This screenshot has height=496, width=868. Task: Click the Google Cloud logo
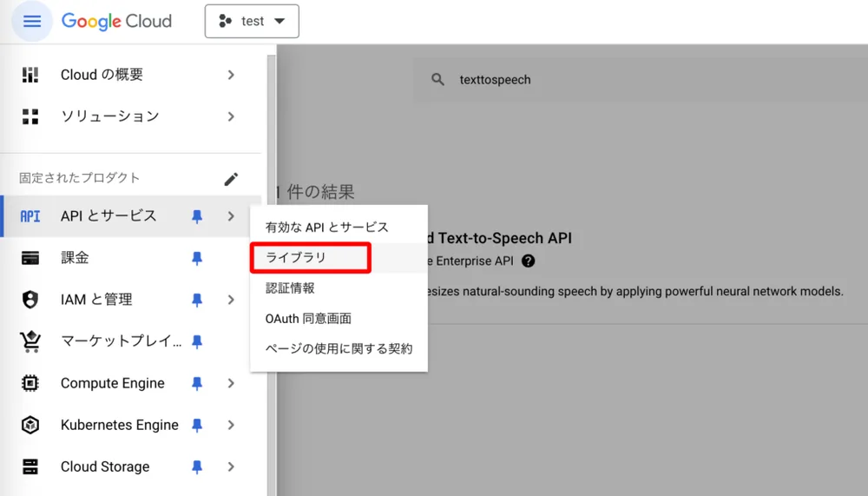(116, 21)
